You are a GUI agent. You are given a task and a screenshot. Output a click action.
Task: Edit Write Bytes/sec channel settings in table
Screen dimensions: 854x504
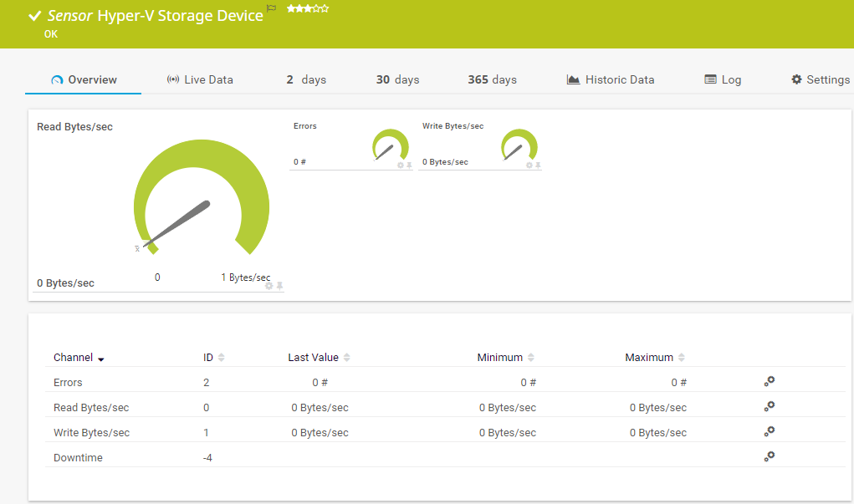click(x=769, y=431)
